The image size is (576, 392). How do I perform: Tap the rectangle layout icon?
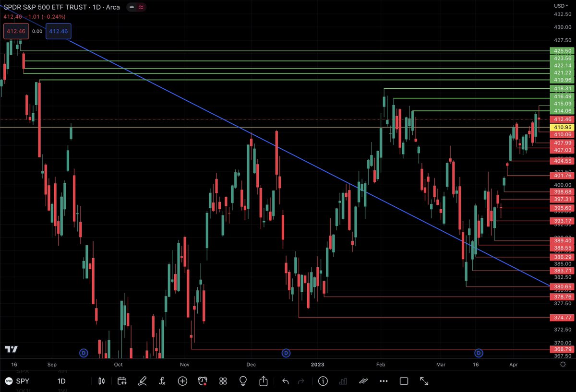404,381
